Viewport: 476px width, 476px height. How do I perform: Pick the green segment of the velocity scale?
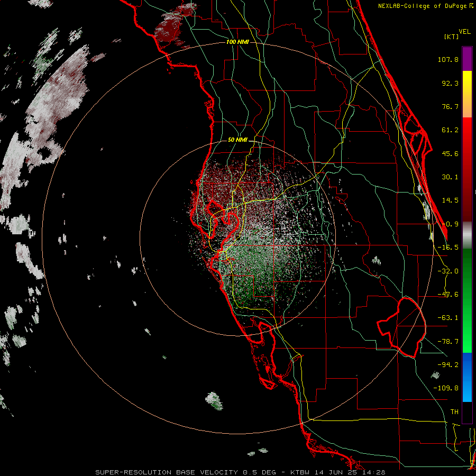click(467, 300)
